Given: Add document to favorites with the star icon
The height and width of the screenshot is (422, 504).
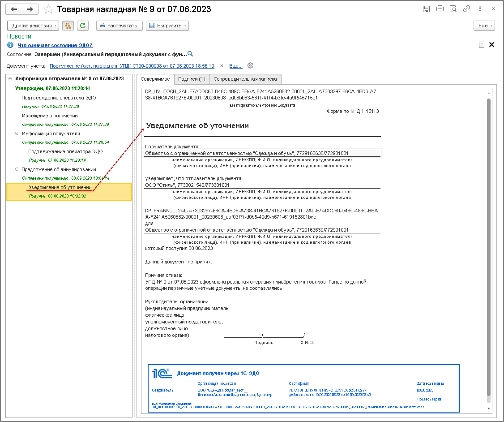Looking at the screenshot, I should pos(48,9).
